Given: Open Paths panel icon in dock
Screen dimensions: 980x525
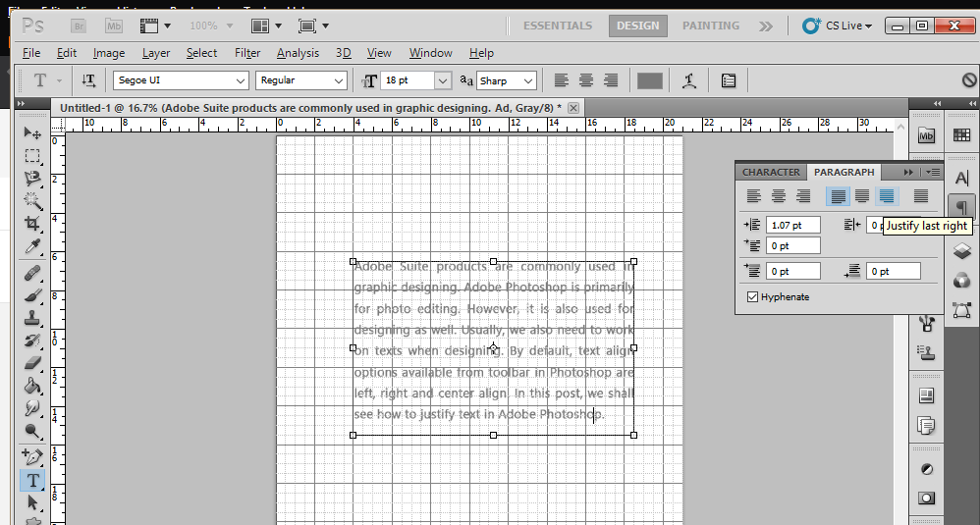Looking at the screenshot, I should coord(962,310).
